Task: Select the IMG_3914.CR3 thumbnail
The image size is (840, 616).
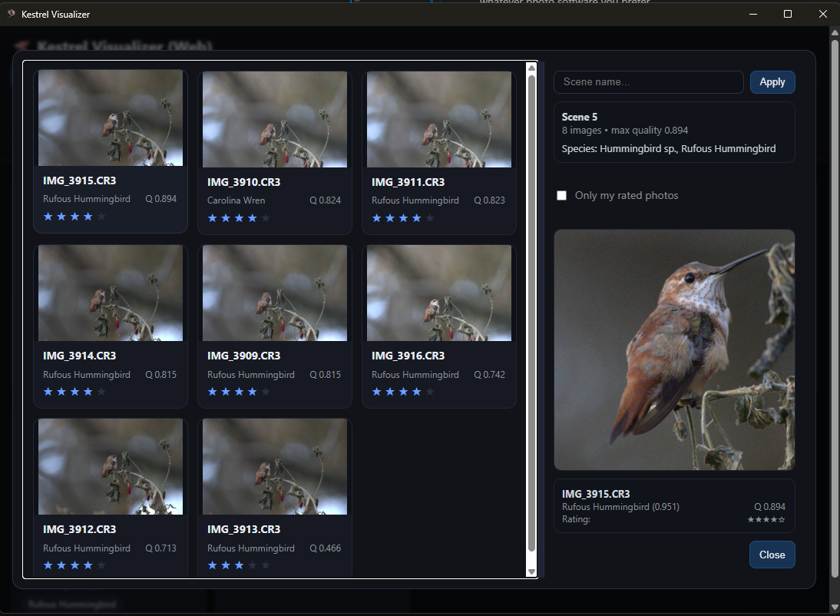Action: click(x=110, y=293)
